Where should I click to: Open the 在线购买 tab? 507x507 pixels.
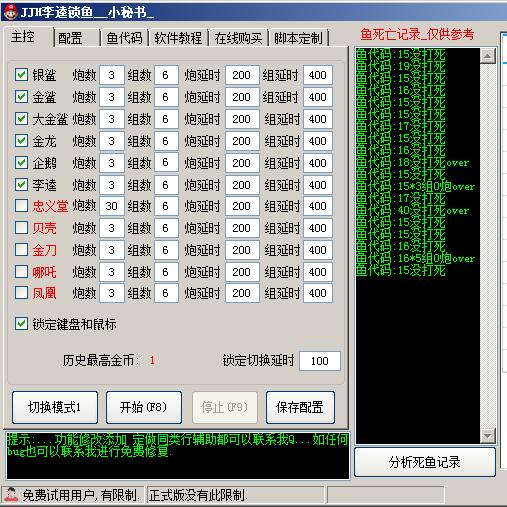(x=238, y=38)
